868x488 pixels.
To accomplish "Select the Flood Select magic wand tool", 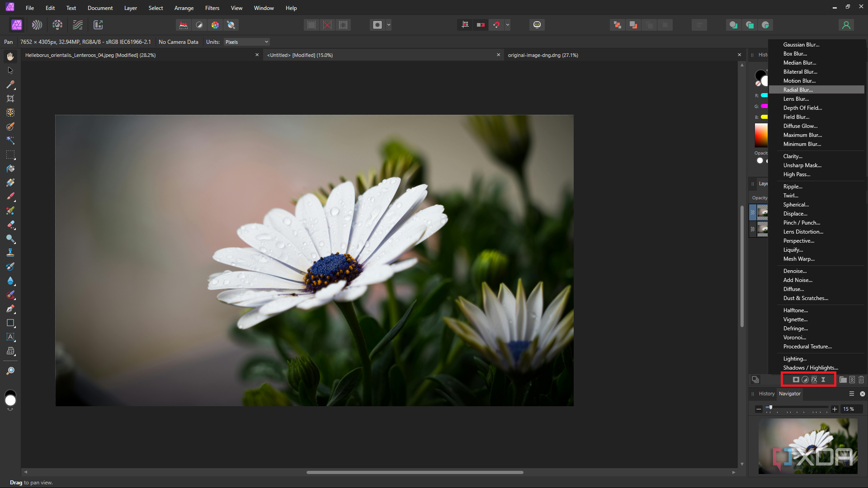I will point(10,141).
